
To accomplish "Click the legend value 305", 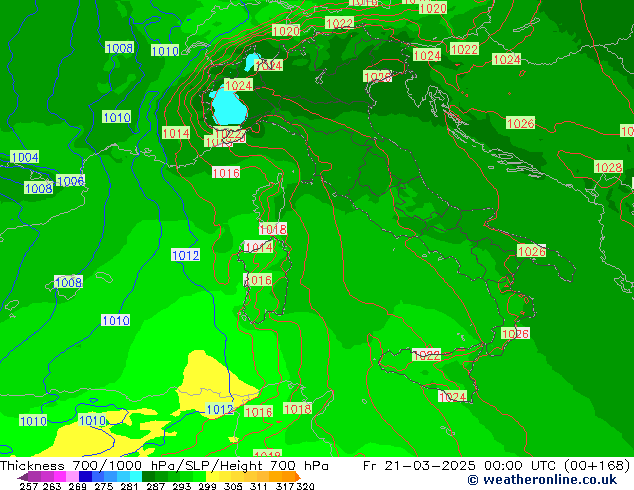I will click(233, 486).
